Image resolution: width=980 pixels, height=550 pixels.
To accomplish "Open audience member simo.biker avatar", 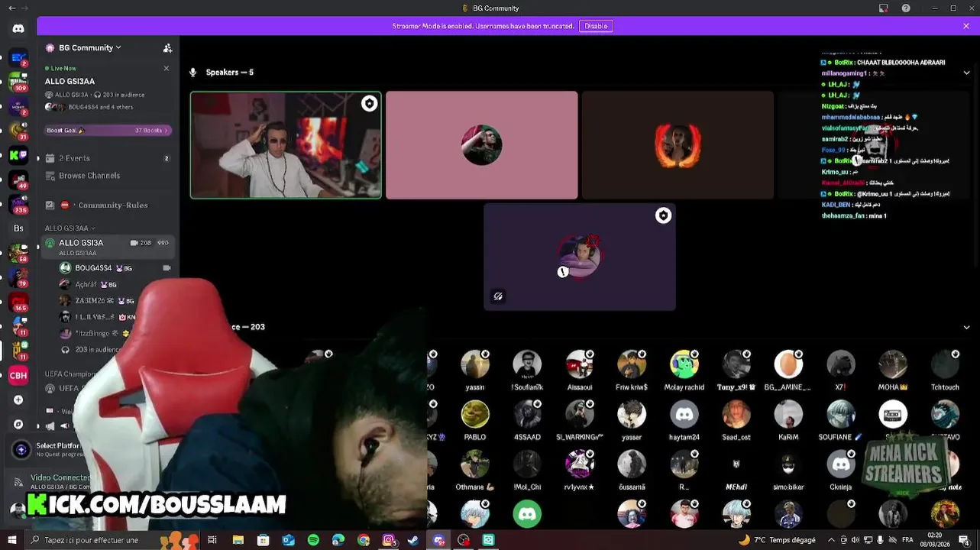I will [788, 464].
